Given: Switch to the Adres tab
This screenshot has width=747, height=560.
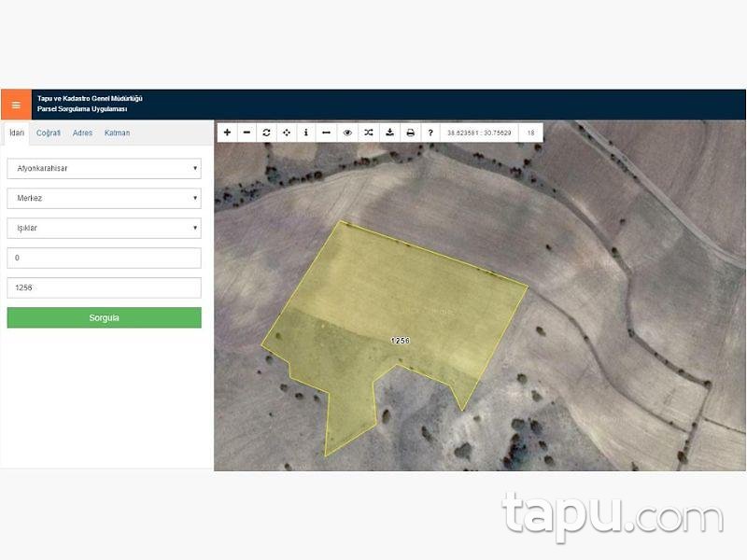Looking at the screenshot, I should 82,133.
